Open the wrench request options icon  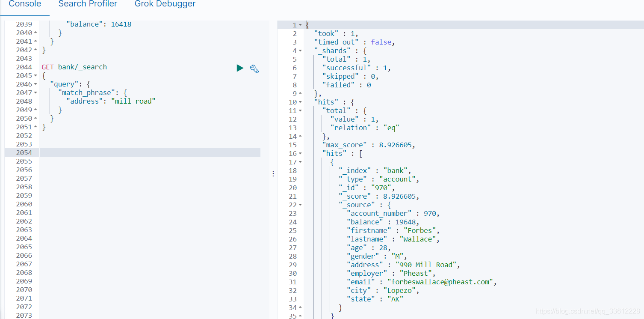[x=254, y=69]
